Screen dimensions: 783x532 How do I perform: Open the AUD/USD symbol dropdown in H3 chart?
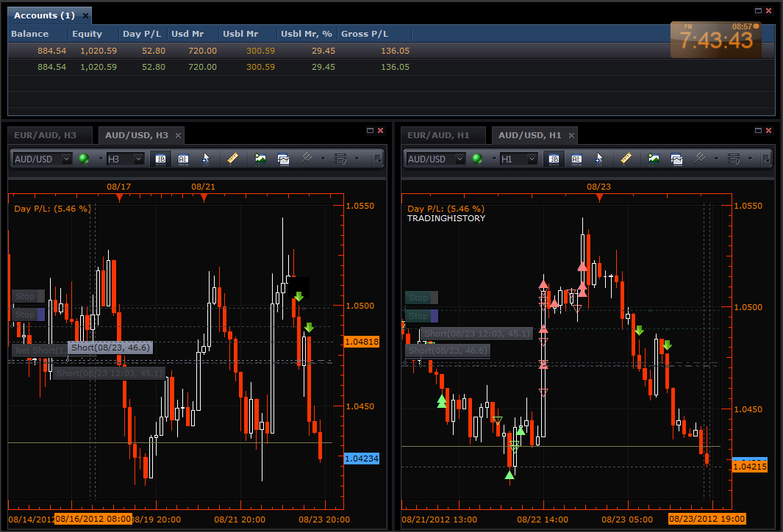(x=43, y=159)
